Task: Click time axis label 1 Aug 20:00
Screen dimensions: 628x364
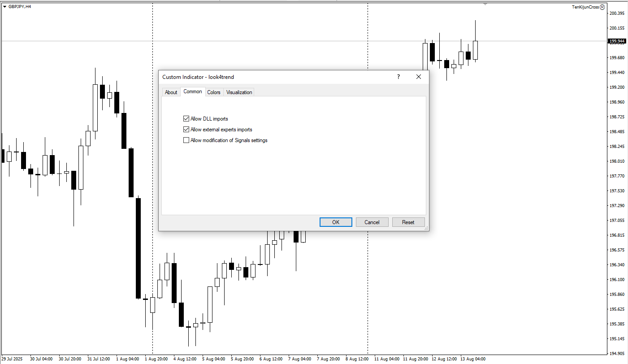Action: click(156, 359)
